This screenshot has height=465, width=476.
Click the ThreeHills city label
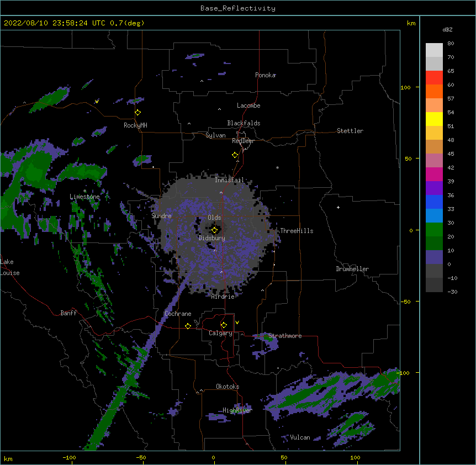(297, 231)
